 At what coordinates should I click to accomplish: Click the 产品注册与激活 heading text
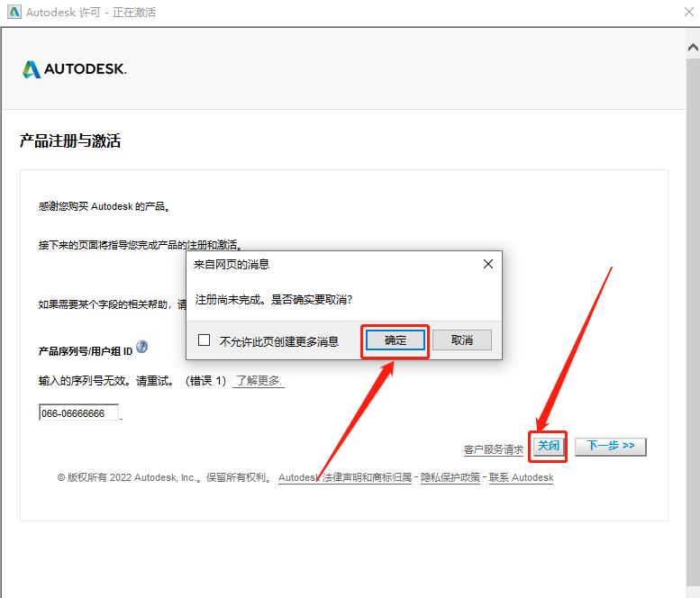[x=70, y=141]
